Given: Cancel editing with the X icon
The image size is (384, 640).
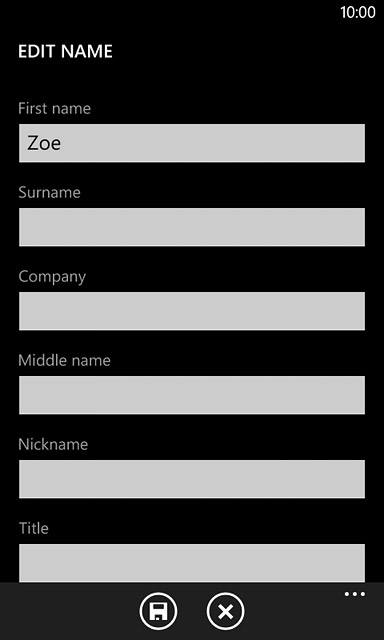Looking at the screenshot, I should pyautogui.click(x=225, y=611).
